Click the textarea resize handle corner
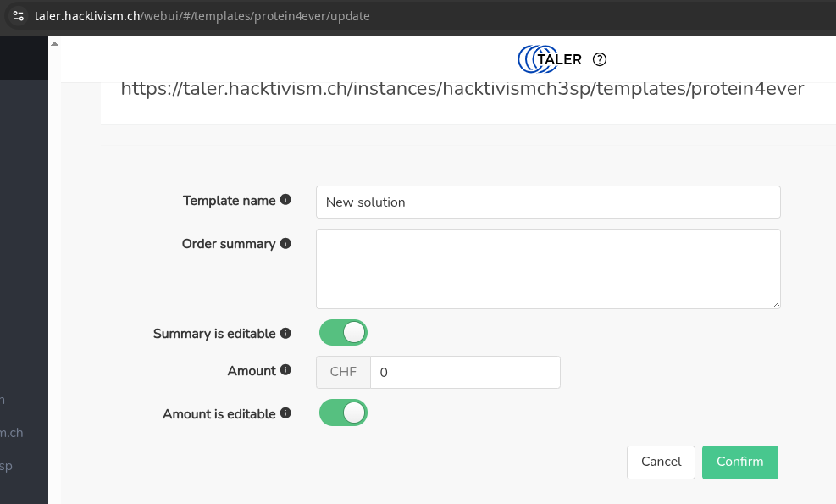 click(x=776, y=304)
